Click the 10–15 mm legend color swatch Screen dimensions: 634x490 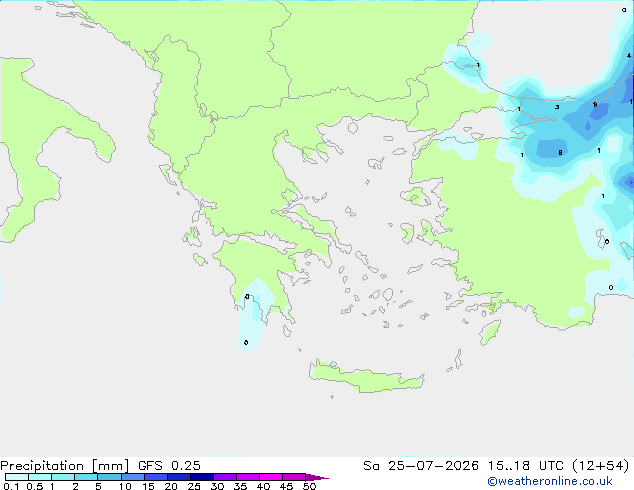132,477
